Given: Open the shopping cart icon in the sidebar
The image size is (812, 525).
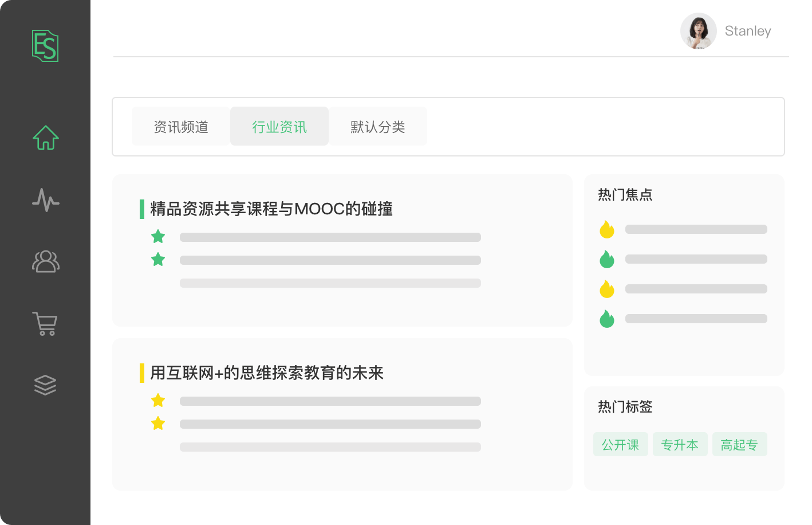Looking at the screenshot, I should pyautogui.click(x=45, y=323).
